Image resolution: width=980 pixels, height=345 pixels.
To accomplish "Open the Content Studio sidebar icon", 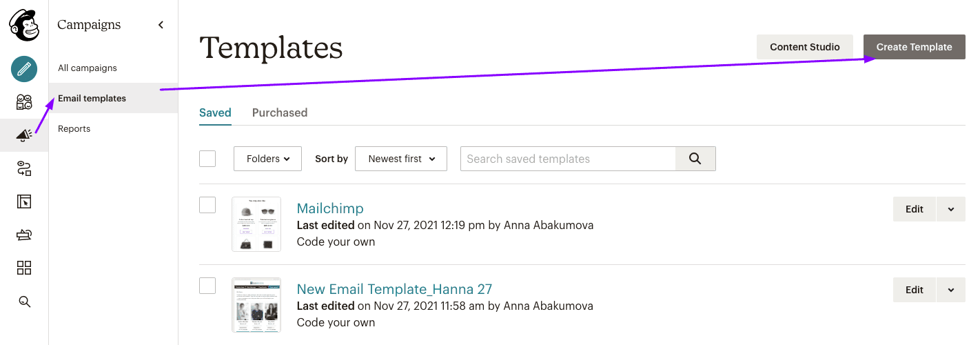I will tap(24, 235).
